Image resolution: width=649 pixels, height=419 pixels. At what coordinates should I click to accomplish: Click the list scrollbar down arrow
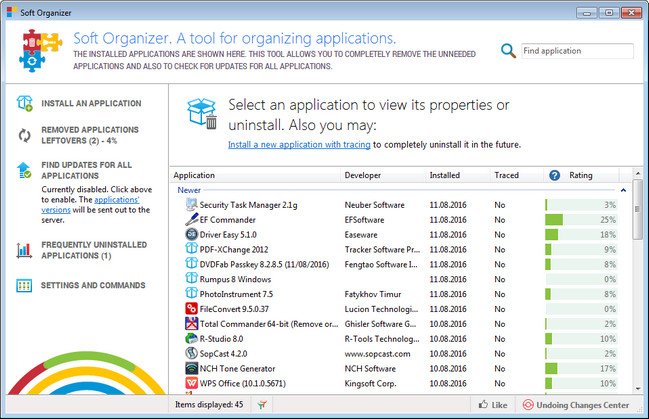pyautogui.click(x=638, y=389)
